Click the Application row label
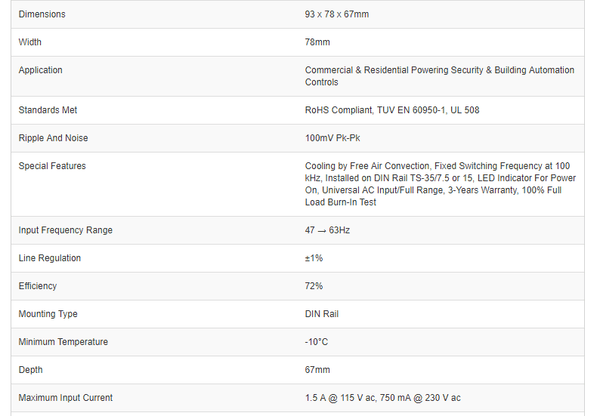600x416 pixels. tap(41, 70)
